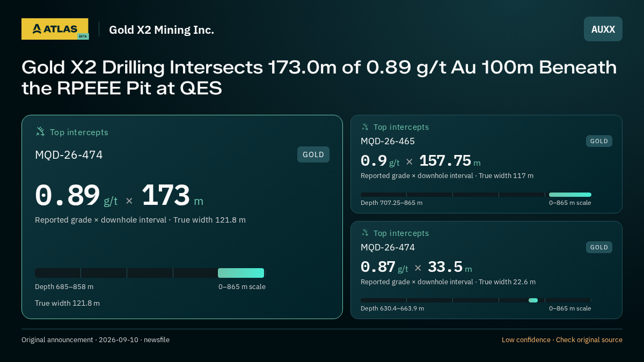Click the note ending 'True width 22.6 m'
644x362 pixels.
point(448,282)
